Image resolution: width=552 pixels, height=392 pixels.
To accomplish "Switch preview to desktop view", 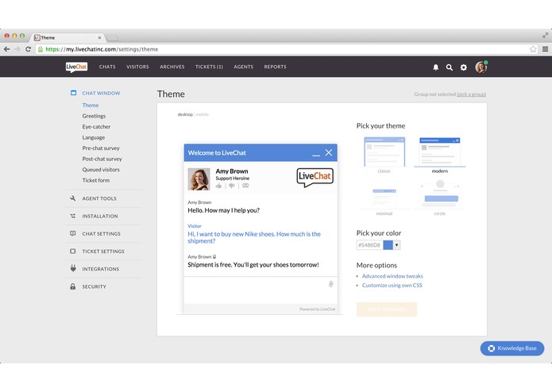I will pyautogui.click(x=185, y=114).
